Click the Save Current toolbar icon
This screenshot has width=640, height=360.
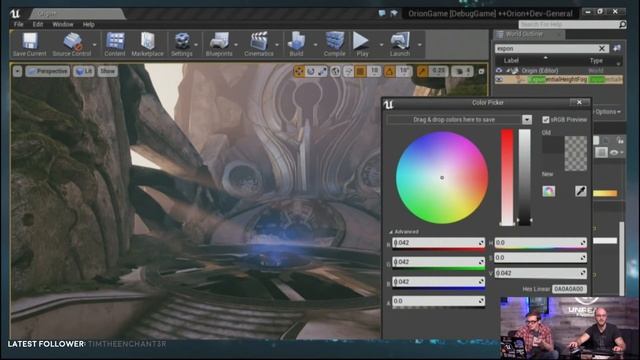point(29,44)
